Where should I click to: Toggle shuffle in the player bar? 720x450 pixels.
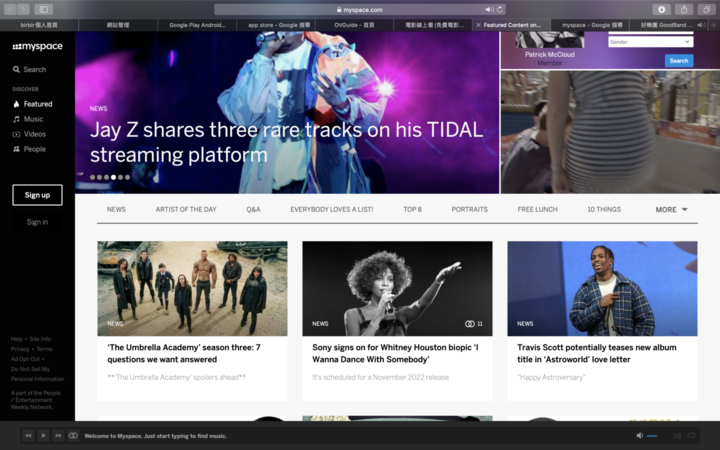(677, 435)
